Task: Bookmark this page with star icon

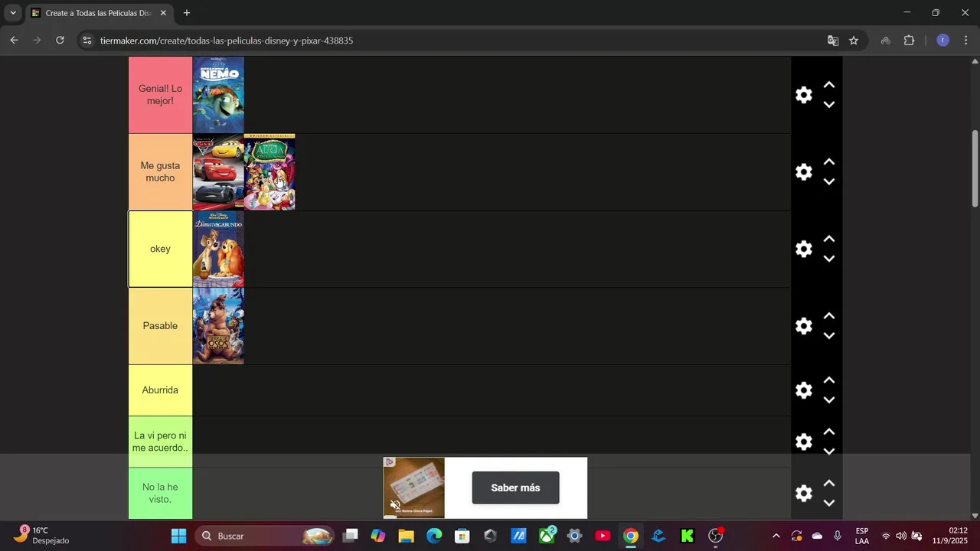Action: tap(854, 41)
